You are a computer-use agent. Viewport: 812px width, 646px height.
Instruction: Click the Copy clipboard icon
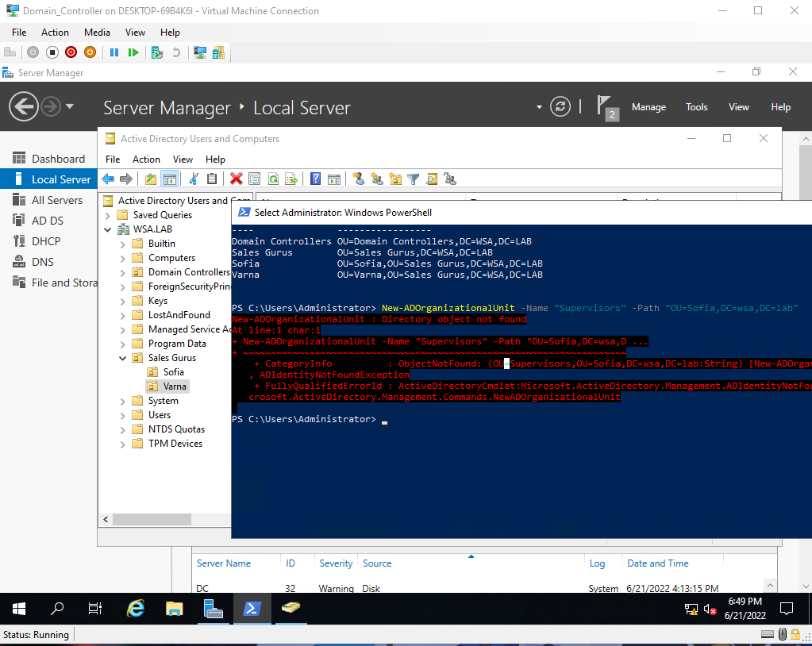(212, 179)
